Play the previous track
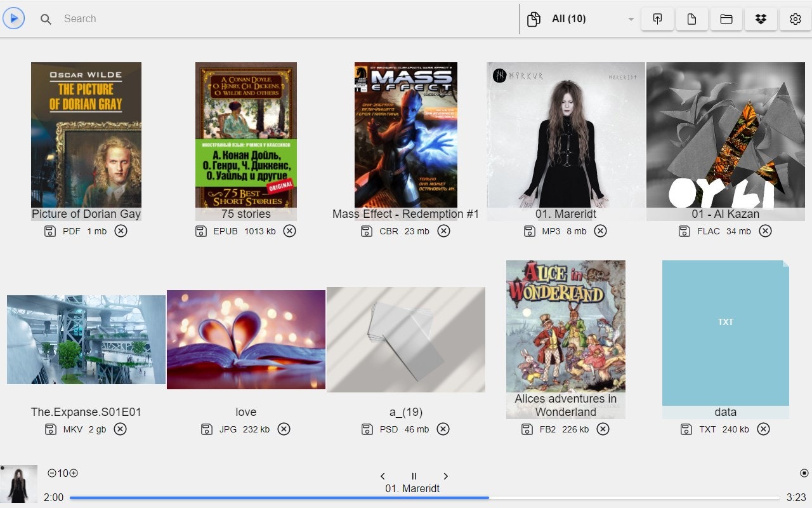Screen dimensions: 812x508 (383, 476)
